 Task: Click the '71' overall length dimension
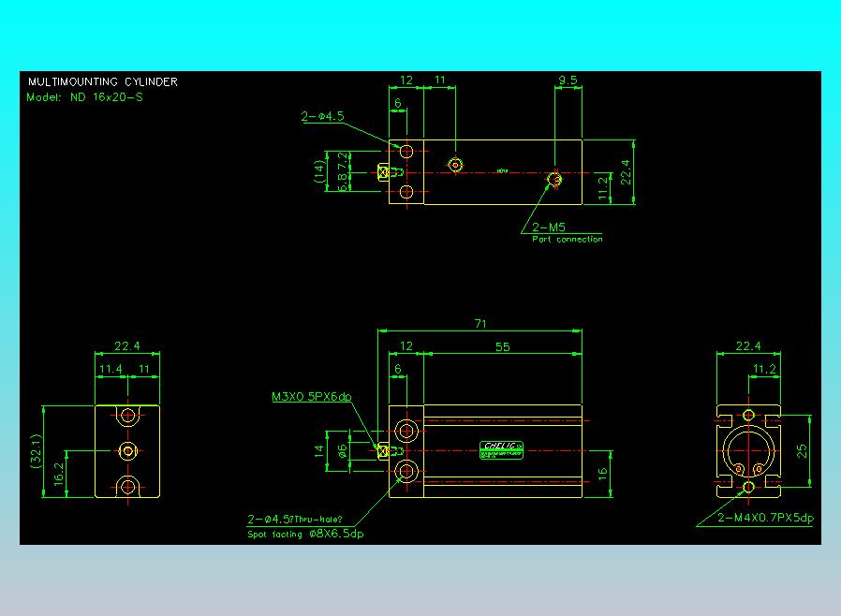tap(480, 324)
